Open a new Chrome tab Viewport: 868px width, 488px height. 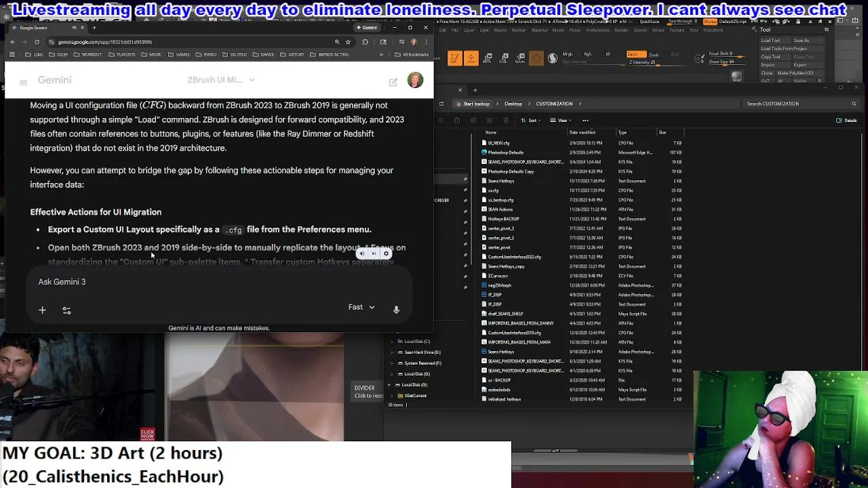(94, 28)
